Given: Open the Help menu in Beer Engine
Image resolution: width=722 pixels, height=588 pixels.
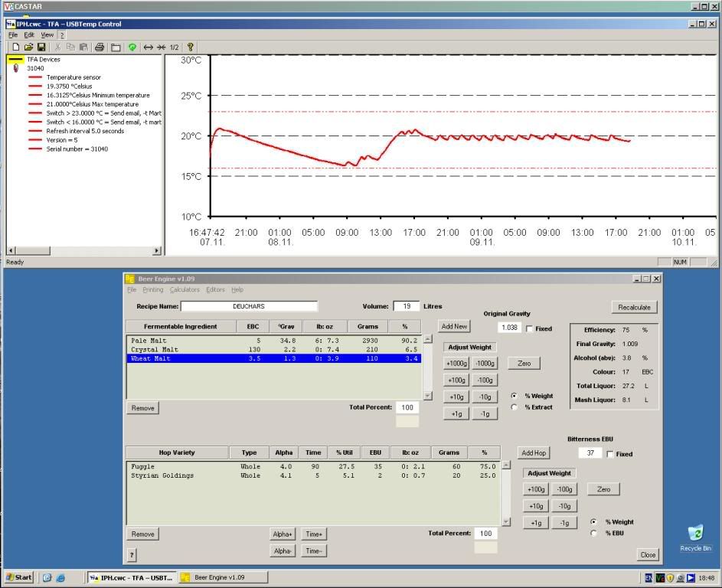Looking at the screenshot, I should click(237, 289).
